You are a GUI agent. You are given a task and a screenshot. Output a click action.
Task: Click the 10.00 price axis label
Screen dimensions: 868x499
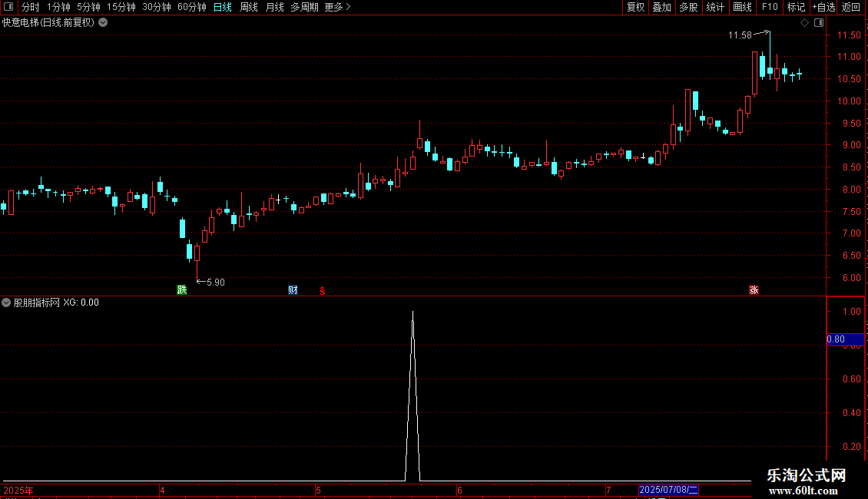849,101
